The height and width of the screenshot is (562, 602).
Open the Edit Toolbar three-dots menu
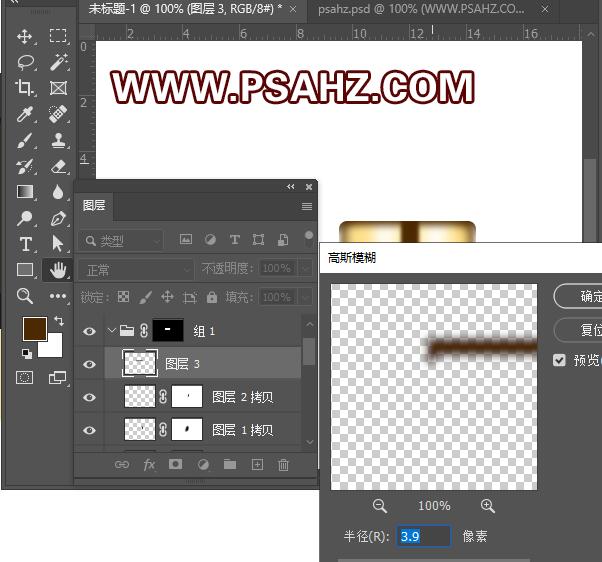[x=58, y=296]
